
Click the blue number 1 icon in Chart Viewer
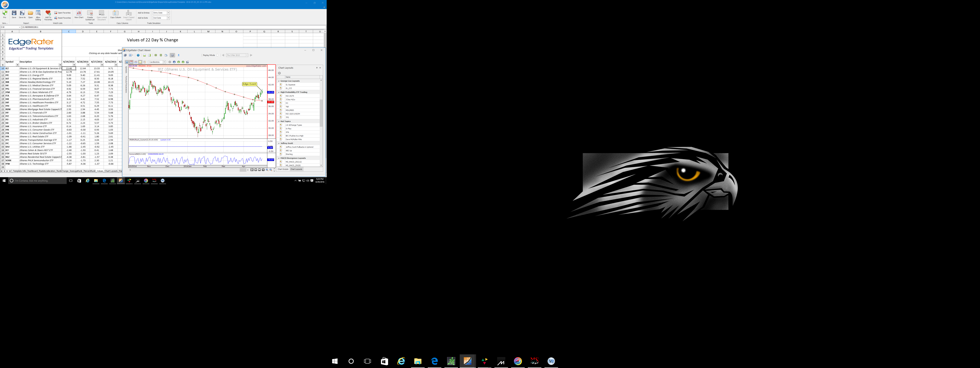tap(138, 55)
